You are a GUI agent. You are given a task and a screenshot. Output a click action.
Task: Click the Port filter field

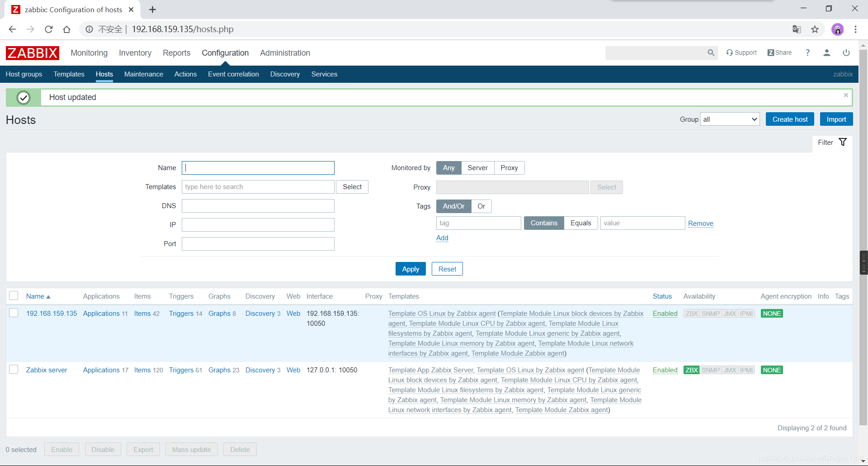(x=258, y=244)
